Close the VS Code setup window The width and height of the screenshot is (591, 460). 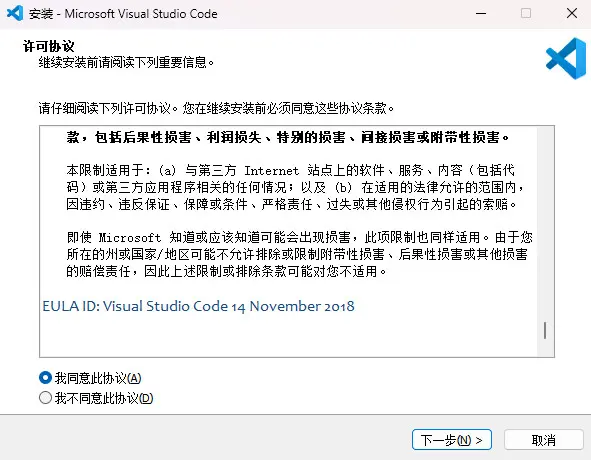pos(571,14)
